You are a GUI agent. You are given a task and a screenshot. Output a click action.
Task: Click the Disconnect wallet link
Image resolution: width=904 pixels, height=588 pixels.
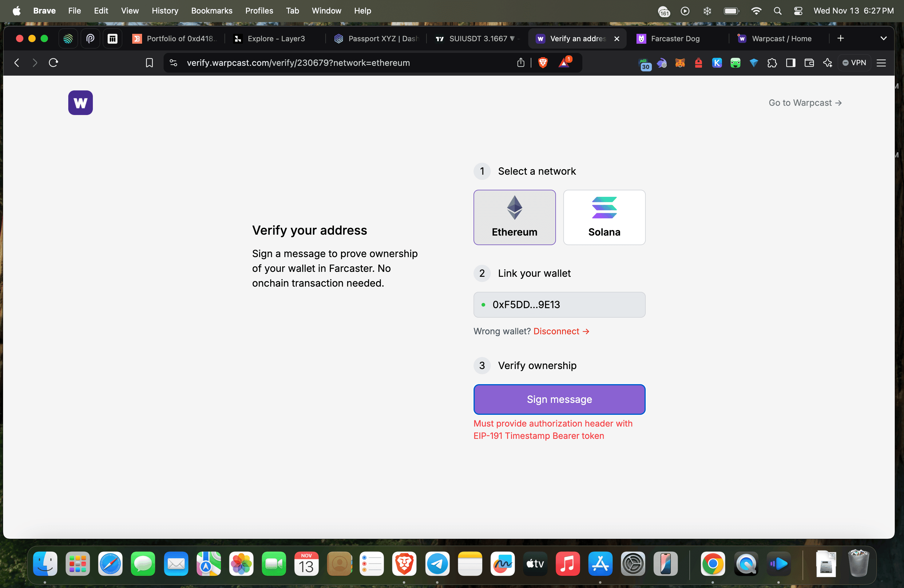[561, 331]
